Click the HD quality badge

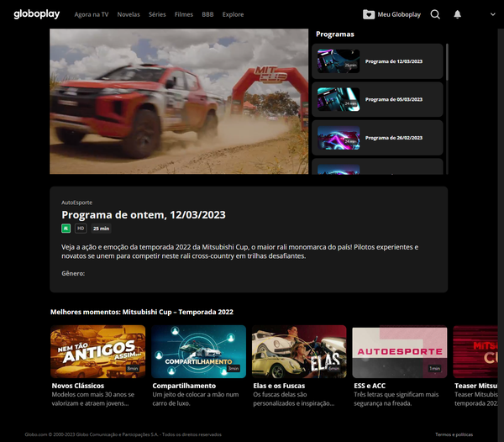coord(81,228)
